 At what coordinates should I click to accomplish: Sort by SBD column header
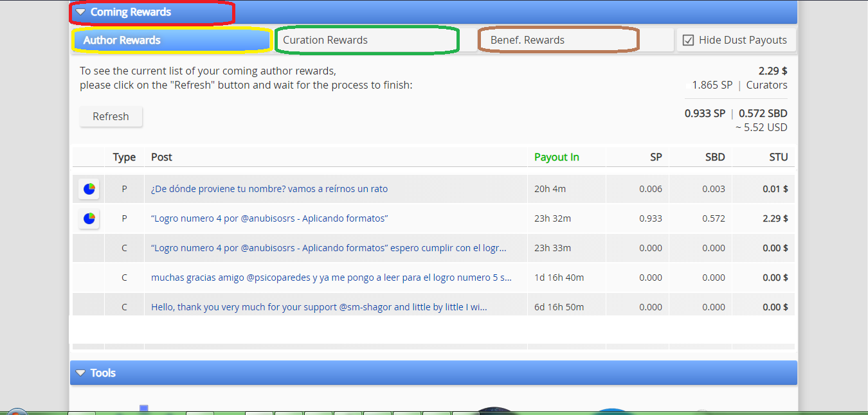click(x=715, y=157)
